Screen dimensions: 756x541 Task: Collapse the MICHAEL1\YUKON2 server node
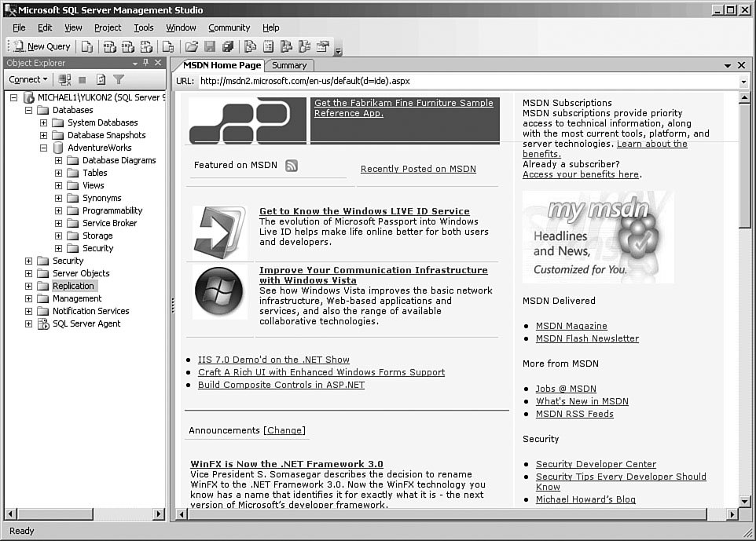(14, 97)
